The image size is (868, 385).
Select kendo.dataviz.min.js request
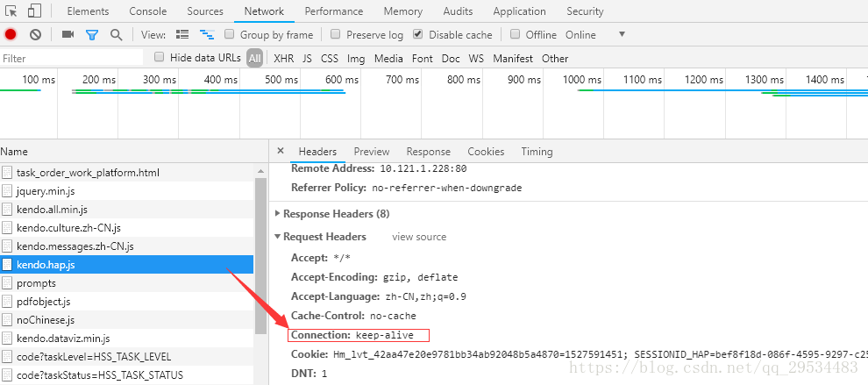pyautogui.click(x=127, y=338)
